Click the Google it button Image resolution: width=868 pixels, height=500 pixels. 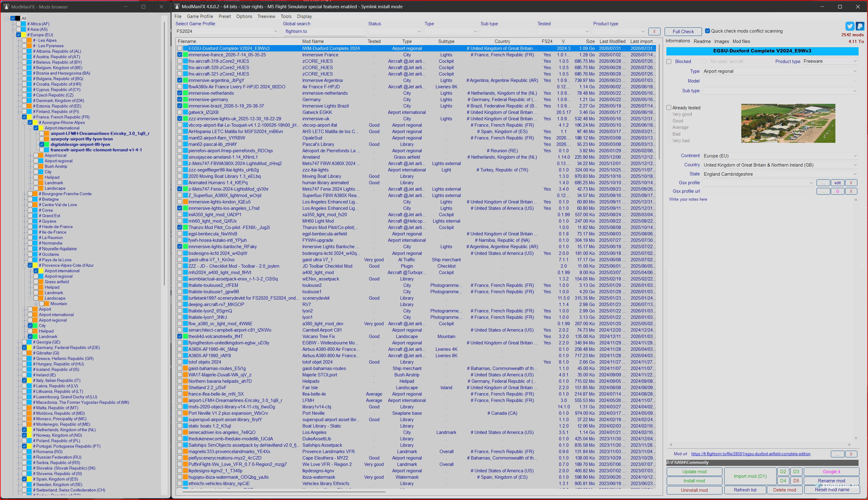(831, 471)
